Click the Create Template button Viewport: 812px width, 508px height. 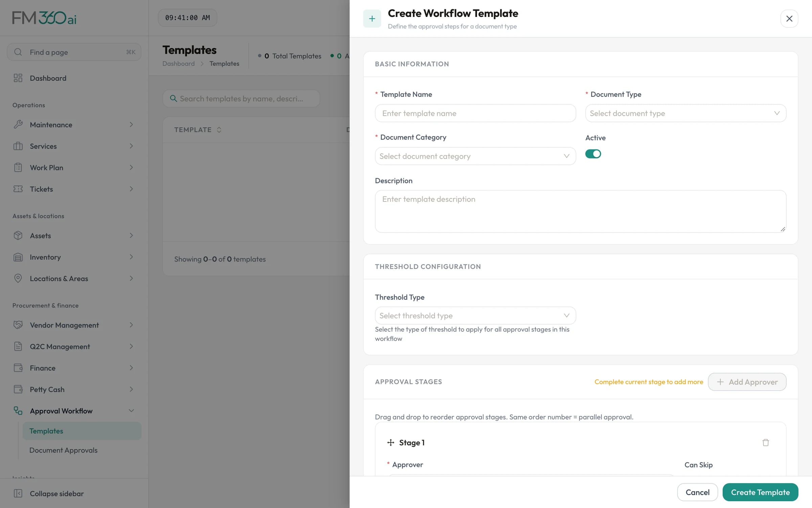click(760, 492)
